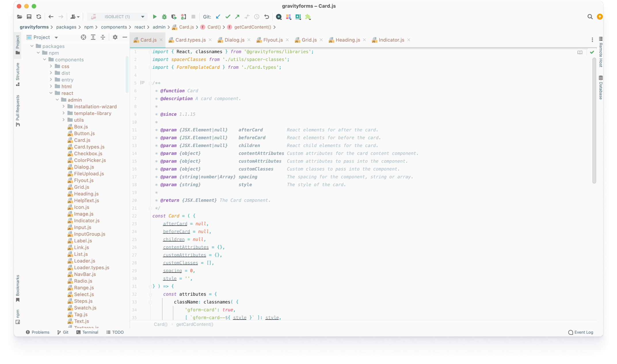
Task: Click the Search Everywhere magnifier icon
Action: click(x=590, y=17)
